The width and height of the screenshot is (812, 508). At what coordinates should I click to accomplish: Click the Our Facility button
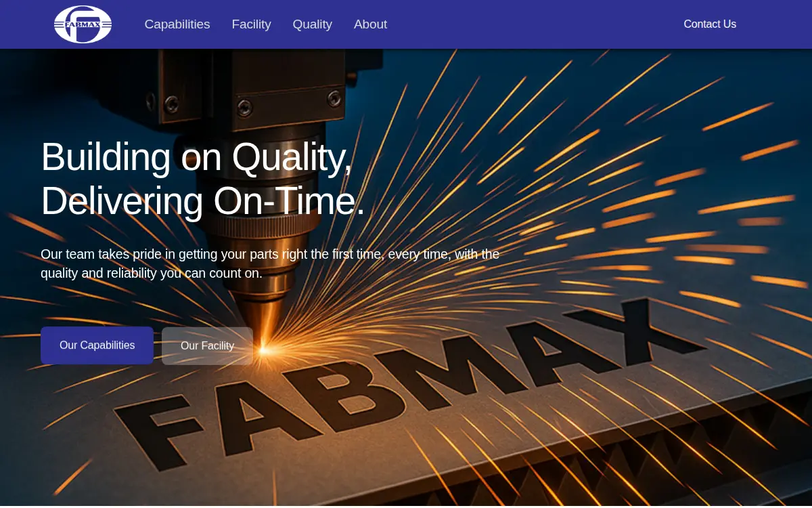(x=207, y=346)
